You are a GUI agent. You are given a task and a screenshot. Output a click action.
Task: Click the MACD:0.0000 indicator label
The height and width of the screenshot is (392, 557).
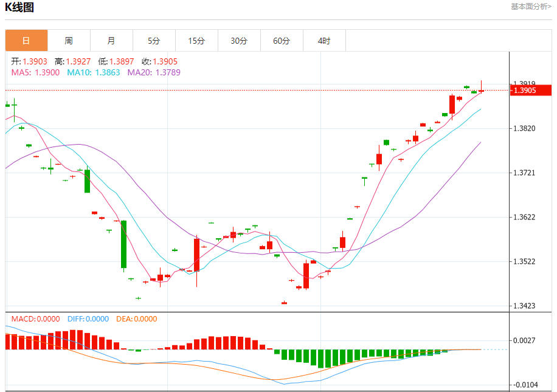35,319
